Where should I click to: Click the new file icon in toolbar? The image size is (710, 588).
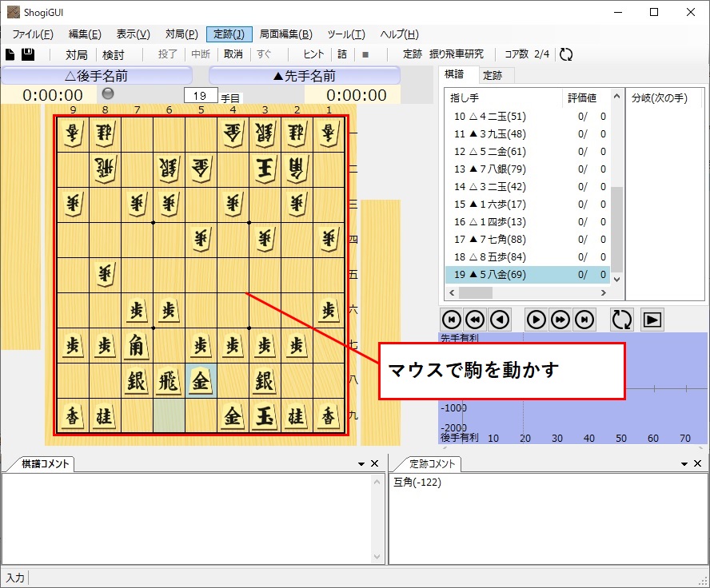(x=10, y=54)
